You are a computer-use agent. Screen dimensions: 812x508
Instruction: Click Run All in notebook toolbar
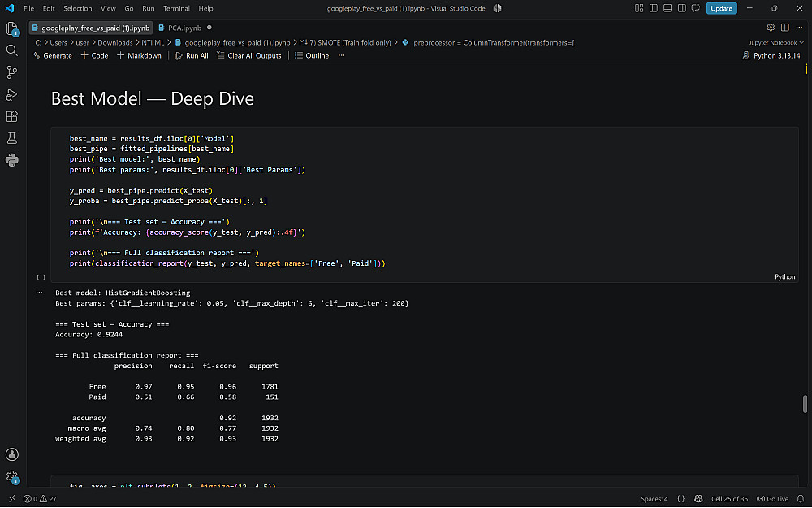coord(192,55)
